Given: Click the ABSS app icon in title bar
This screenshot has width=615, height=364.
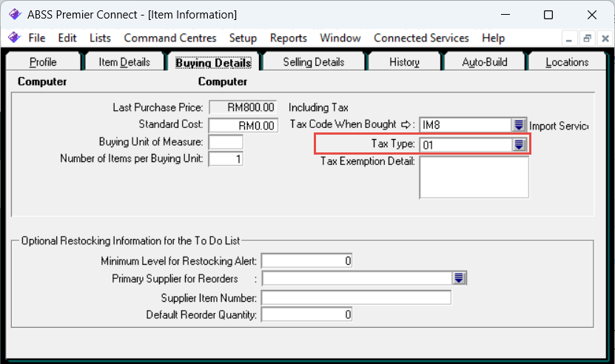Looking at the screenshot, I should click(x=14, y=15).
